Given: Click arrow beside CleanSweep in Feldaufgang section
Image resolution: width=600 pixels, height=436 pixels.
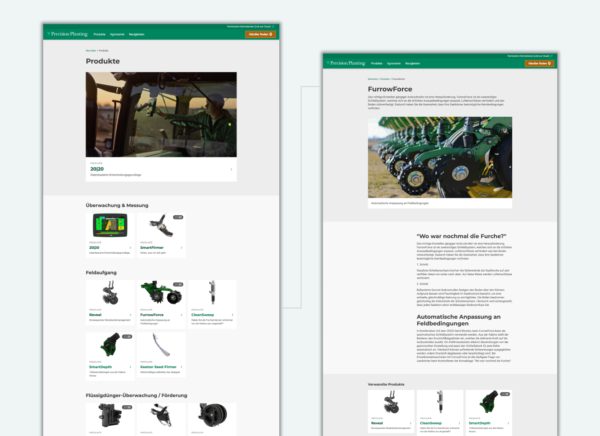Looking at the screenshot, I should pos(232,315).
